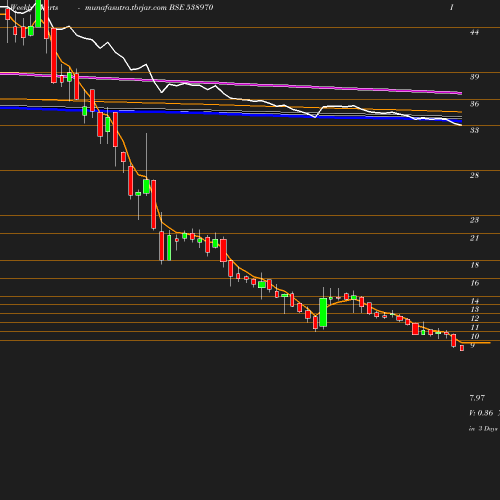Click the '7.97' last price value
Image resolution: width=500 pixels, height=500 pixels.
tap(477, 398)
